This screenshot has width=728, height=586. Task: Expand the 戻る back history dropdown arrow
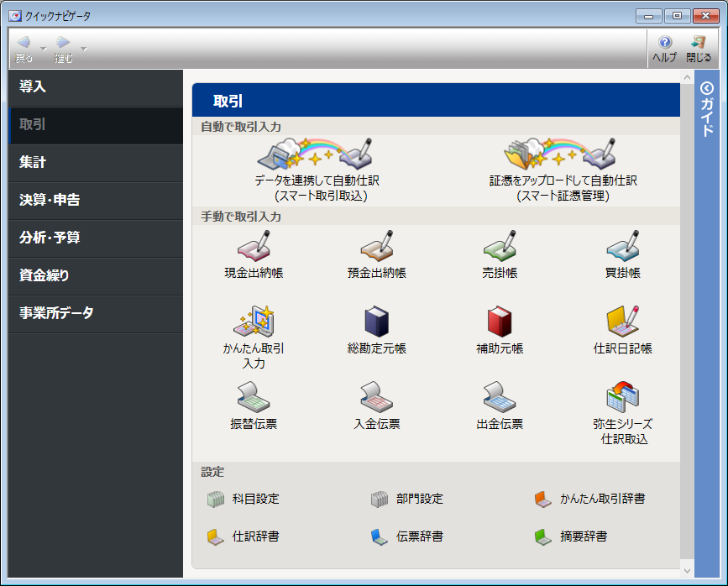[44, 49]
